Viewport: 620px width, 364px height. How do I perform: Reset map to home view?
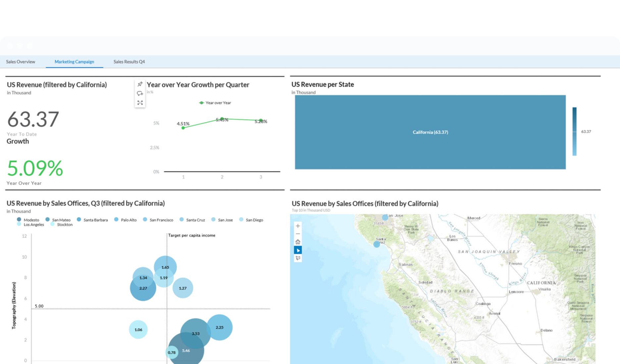point(298,242)
